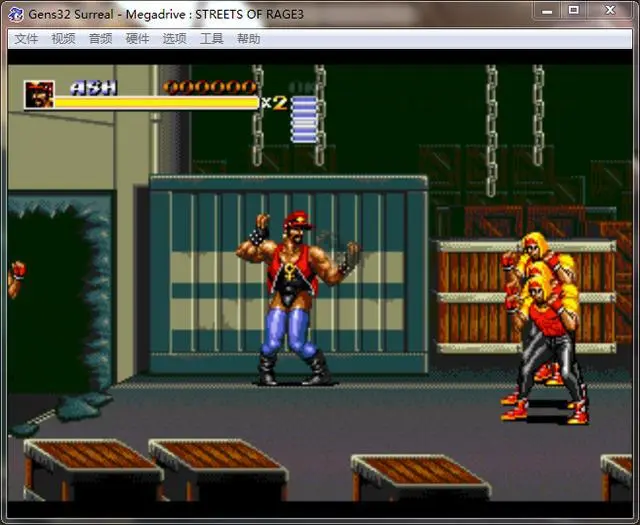The height and width of the screenshot is (525, 640).
Task: Close the Gens32 Surreal window
Action: click(610, 11)
